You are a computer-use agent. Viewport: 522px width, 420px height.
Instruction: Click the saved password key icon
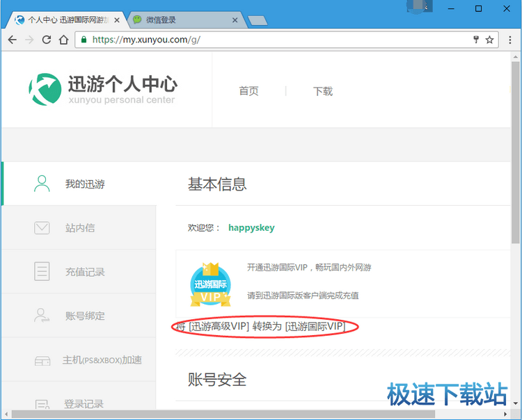tap(476, 40)
